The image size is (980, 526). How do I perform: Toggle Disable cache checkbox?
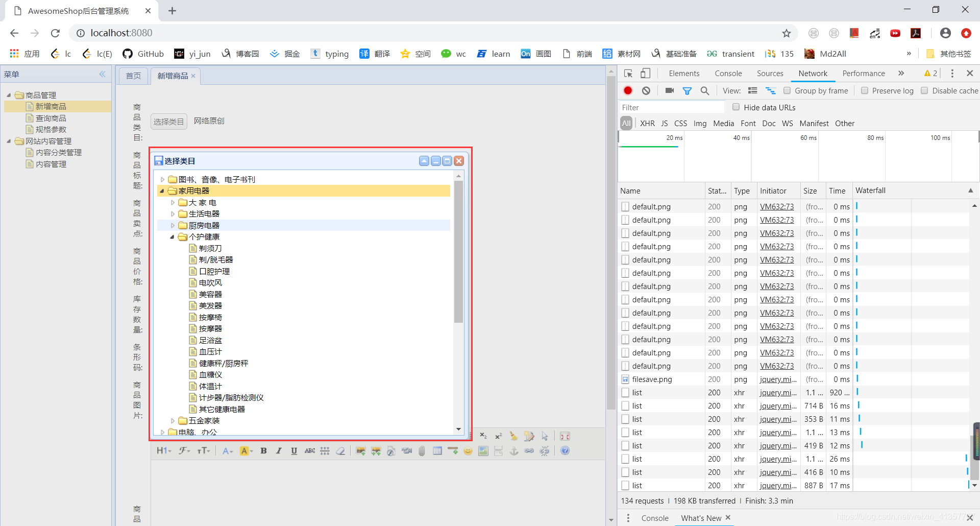(924, 90)
